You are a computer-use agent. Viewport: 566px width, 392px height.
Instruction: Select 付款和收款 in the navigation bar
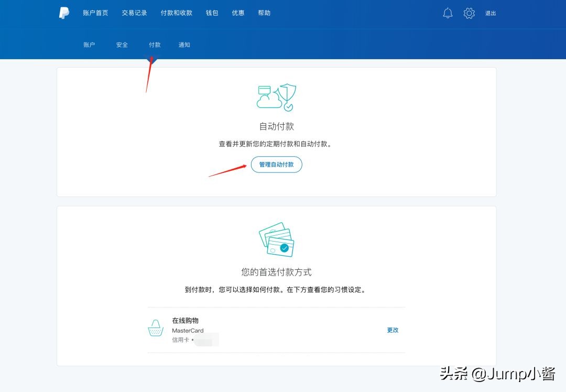(176, 13)
